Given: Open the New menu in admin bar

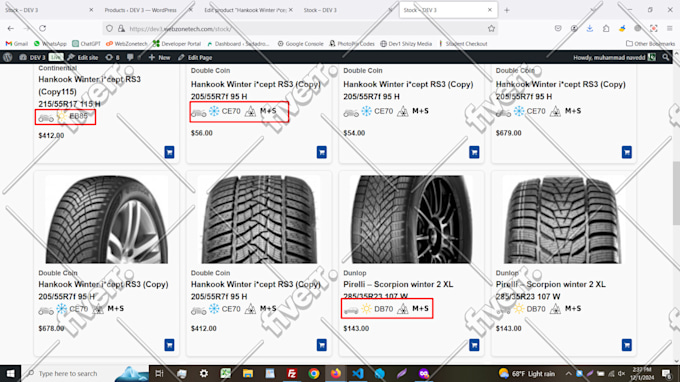Looking at the screenshot, I should [x=160, y=57].
